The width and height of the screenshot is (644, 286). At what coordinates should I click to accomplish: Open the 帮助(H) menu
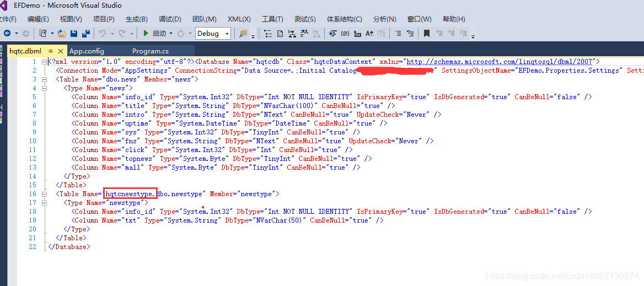coord(454,19)
